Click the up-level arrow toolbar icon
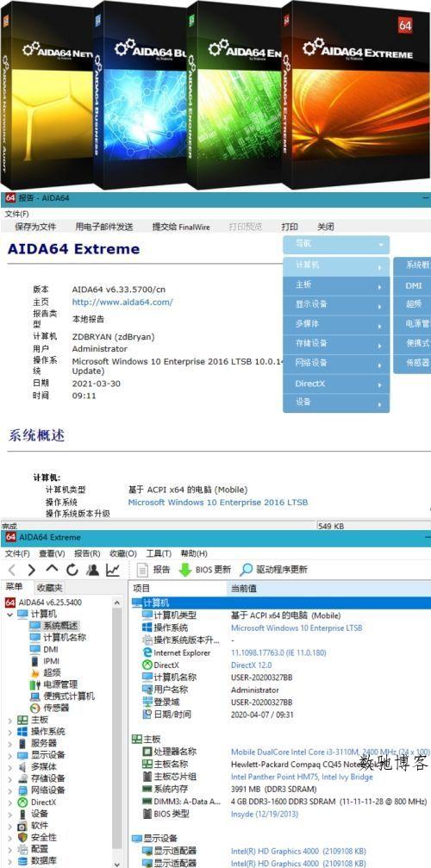Image resolution: width=431 pixels, height=868 pixels. coord(52,570)
